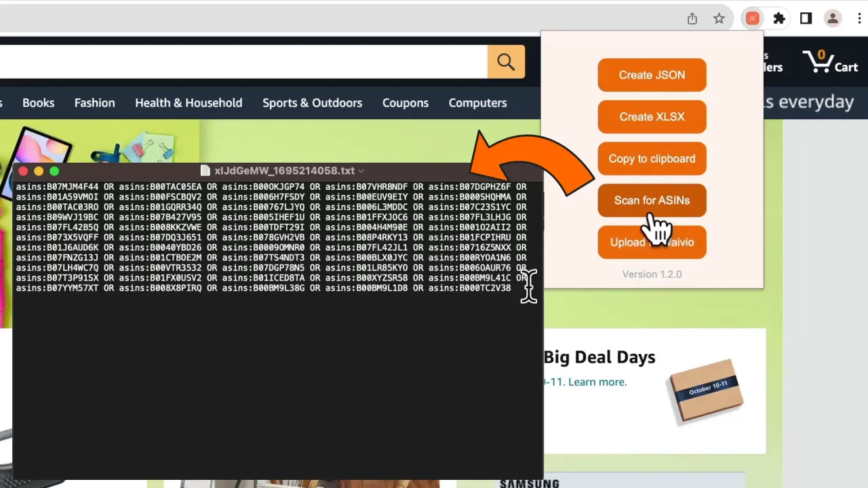The width and height of the screenshot is (868, 488).
Task: Click the Version 1.2.0 label
Action: coord(652,274)
